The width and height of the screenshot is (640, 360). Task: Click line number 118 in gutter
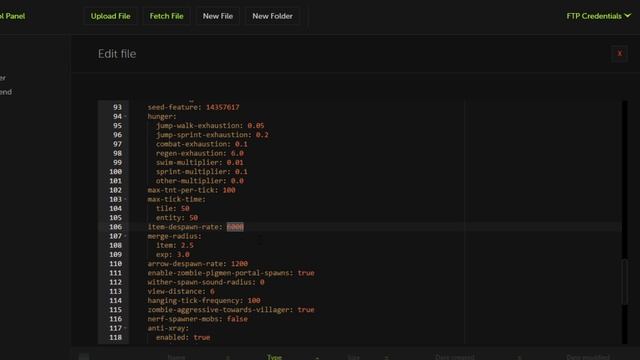(x=116, y=338)
